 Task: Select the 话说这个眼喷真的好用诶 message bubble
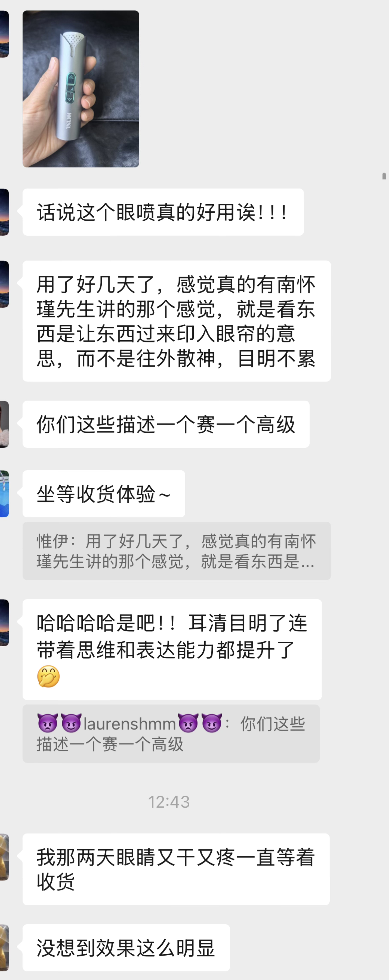163,212
